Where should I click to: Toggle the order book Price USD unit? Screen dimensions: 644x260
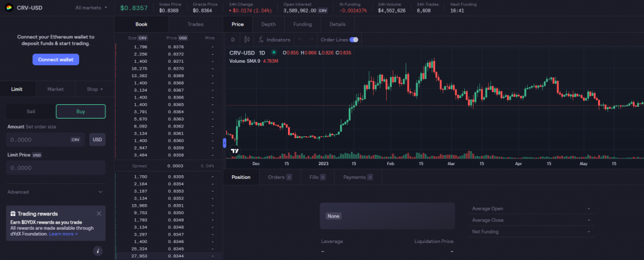[x=183, y=38]
